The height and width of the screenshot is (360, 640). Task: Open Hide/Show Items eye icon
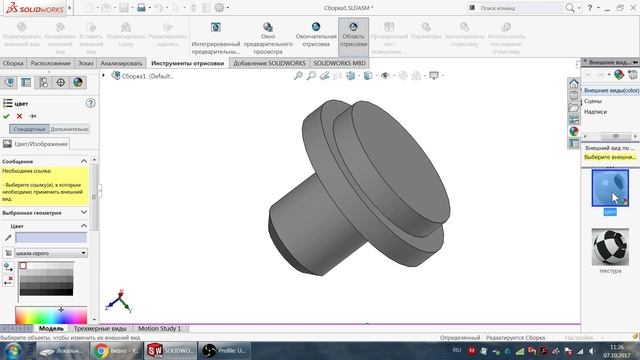pyautogui.click(x=385, y=76)
